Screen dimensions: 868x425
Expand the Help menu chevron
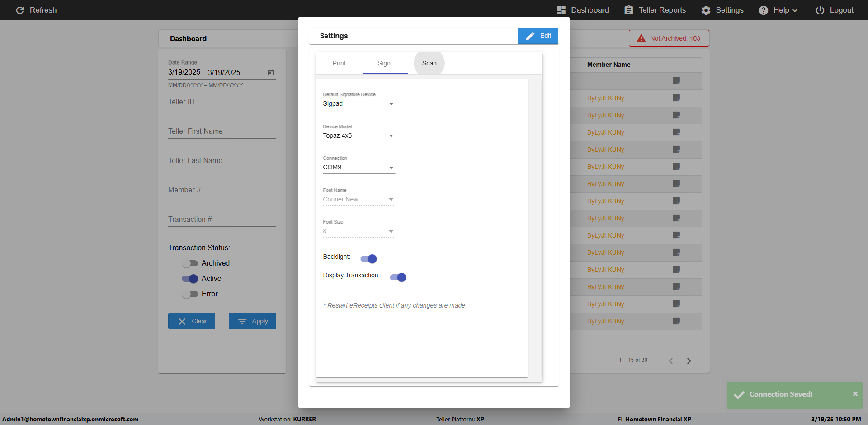[795, 10]
